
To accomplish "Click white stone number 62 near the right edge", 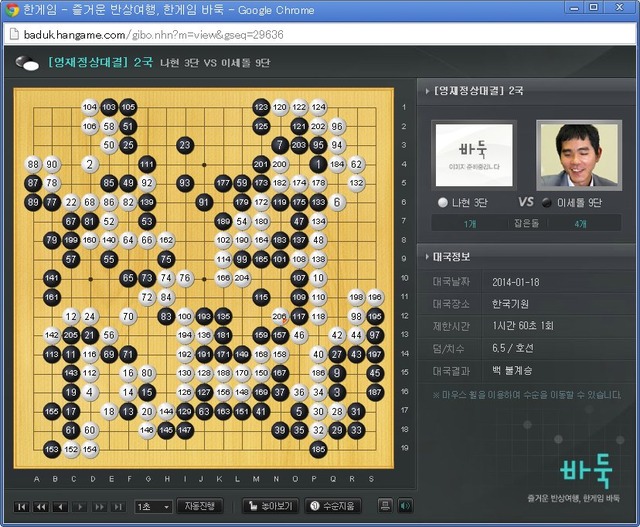I will coord(356,164).
